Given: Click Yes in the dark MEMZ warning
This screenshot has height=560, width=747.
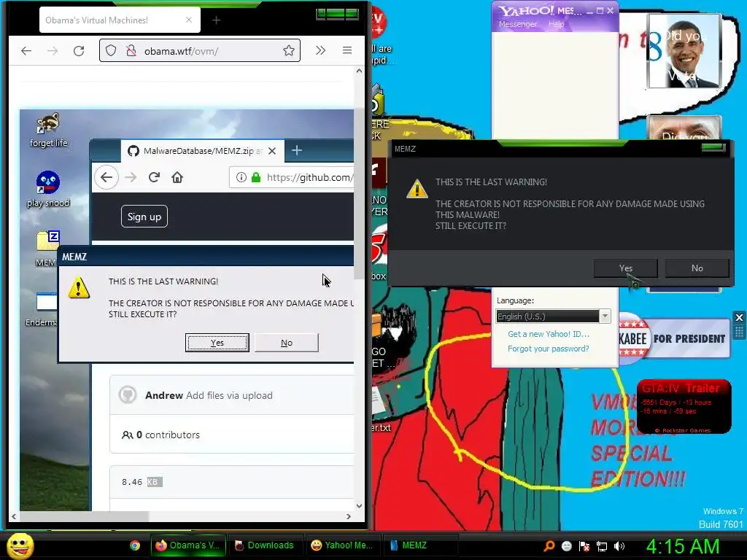Looking at the screenshot, I should 625,268.
